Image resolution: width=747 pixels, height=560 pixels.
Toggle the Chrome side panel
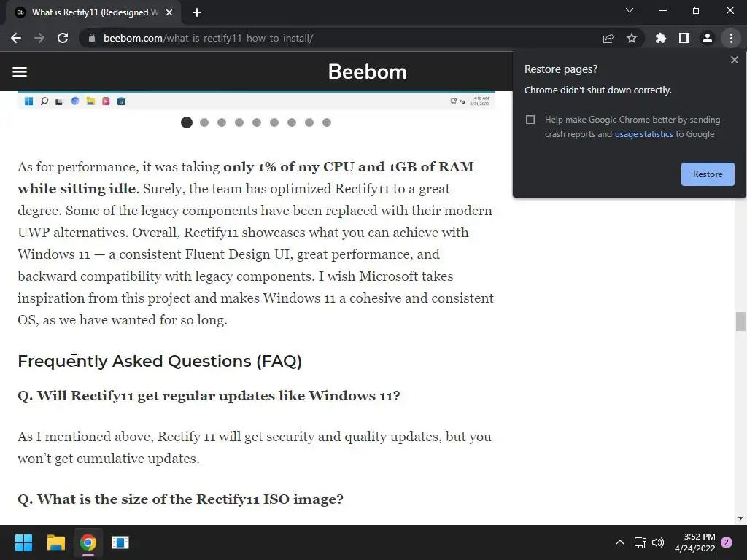click(x=684, y=38)
